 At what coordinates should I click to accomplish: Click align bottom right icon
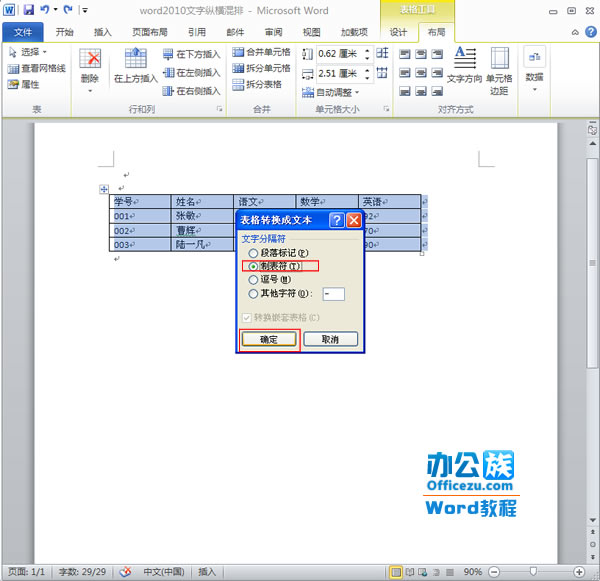click(437, 91)
